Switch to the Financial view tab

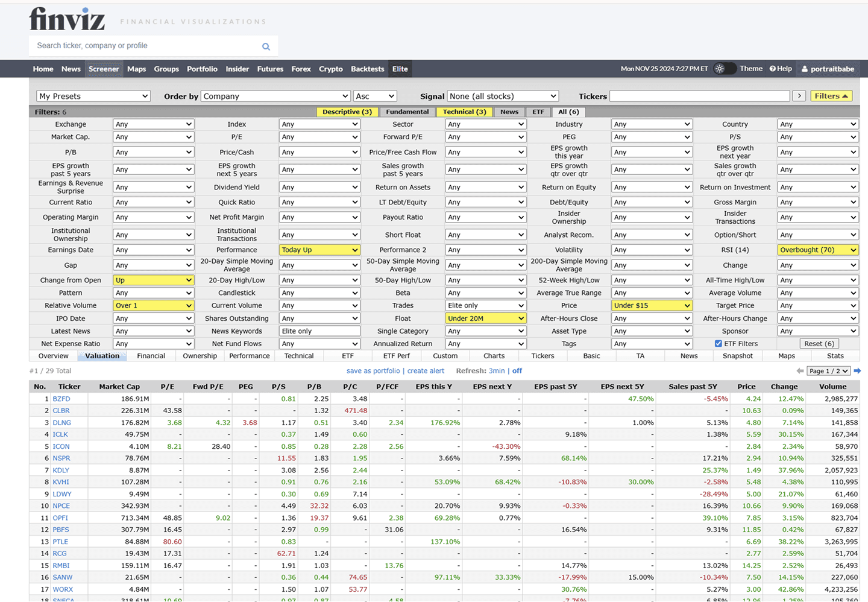point(151,356)
